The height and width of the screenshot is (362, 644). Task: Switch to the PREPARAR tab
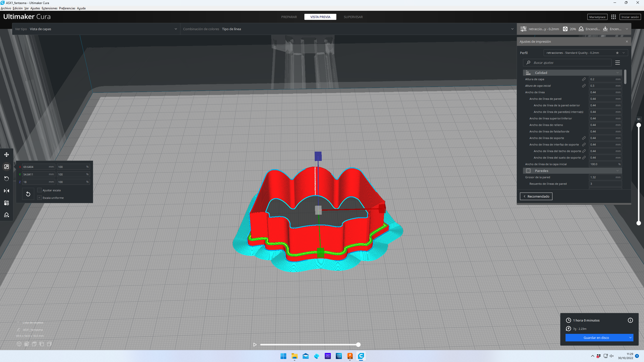[289, 17]
